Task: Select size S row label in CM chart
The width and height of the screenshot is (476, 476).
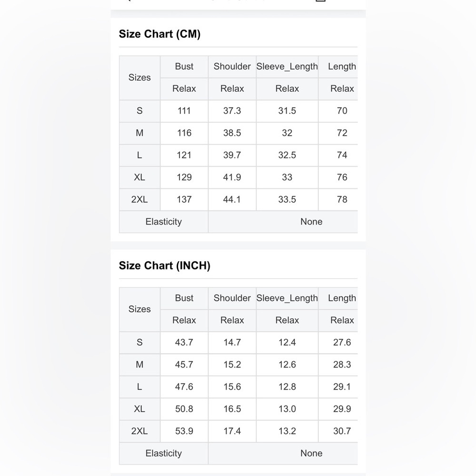Action: click(139, 111)
